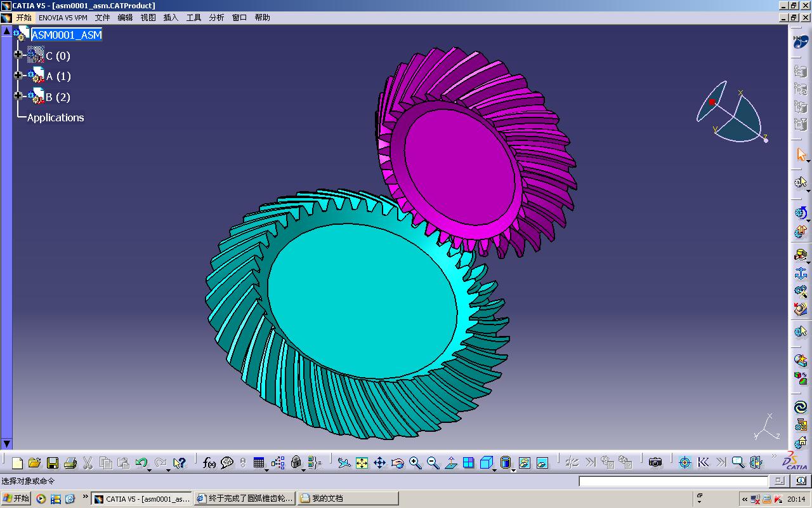Viewport: 812px width, 508px height.
Task: Open the 编辑 menu
Action: tap(125, 18)
